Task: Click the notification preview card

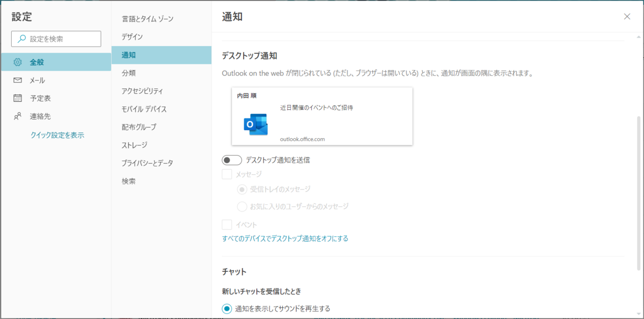Action: 322,116
